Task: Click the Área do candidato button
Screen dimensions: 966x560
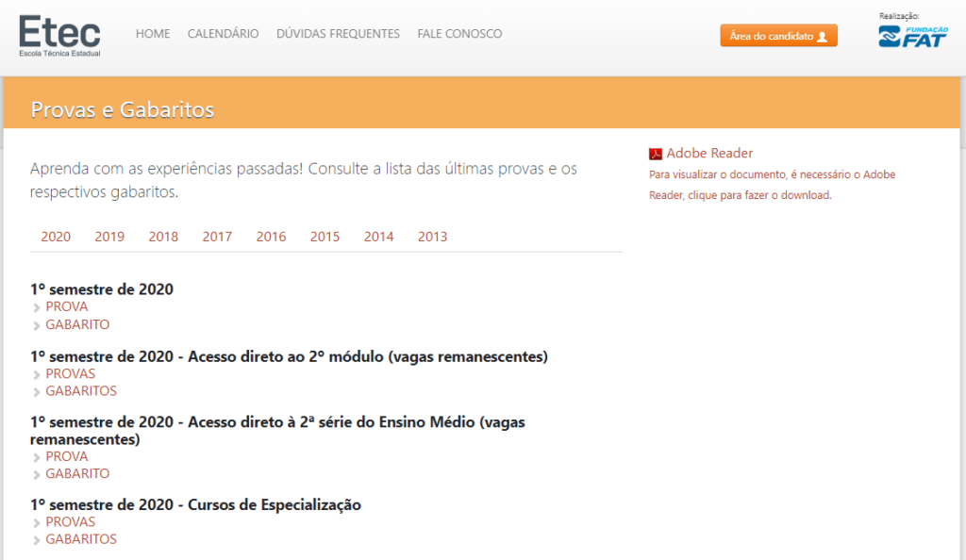Action: click(x=779, y=35)
